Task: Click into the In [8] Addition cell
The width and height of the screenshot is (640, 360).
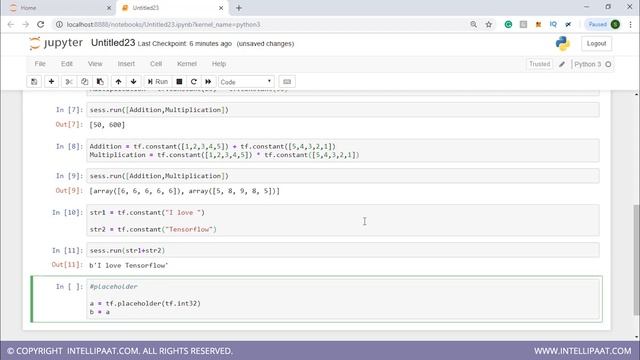Action: (x=343, y=151)
